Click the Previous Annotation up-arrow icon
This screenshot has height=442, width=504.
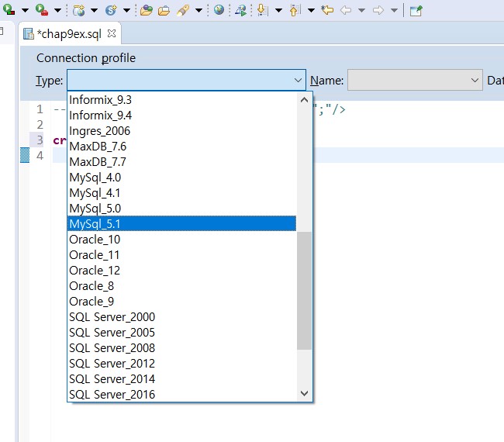[295, 10]
